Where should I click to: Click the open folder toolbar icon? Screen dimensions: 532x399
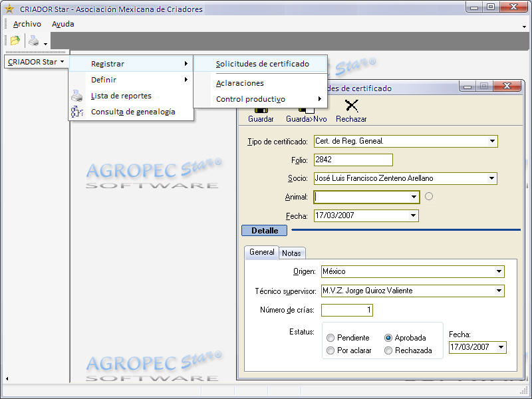15,41
